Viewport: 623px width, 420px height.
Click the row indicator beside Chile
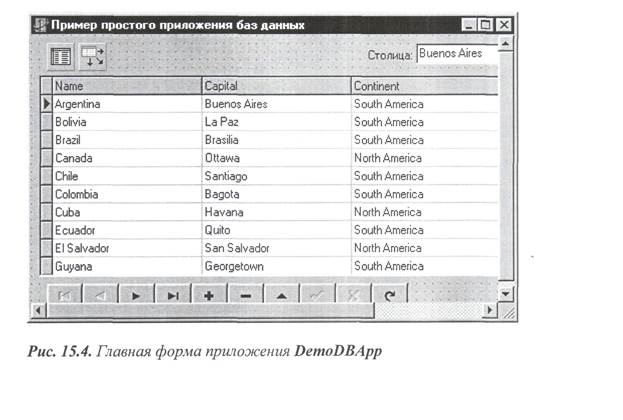pos(46,176)
